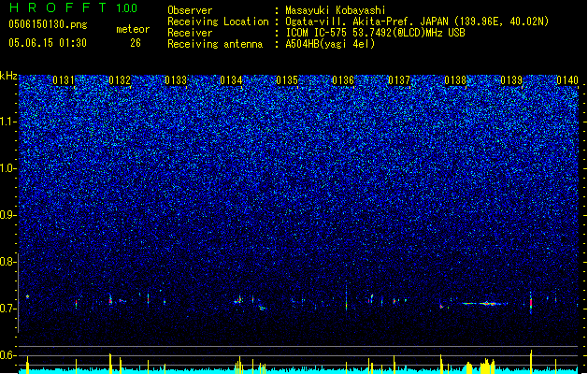588x374 pixels.
Task: Click the 0140 time marker
Action: coord(567,80)
